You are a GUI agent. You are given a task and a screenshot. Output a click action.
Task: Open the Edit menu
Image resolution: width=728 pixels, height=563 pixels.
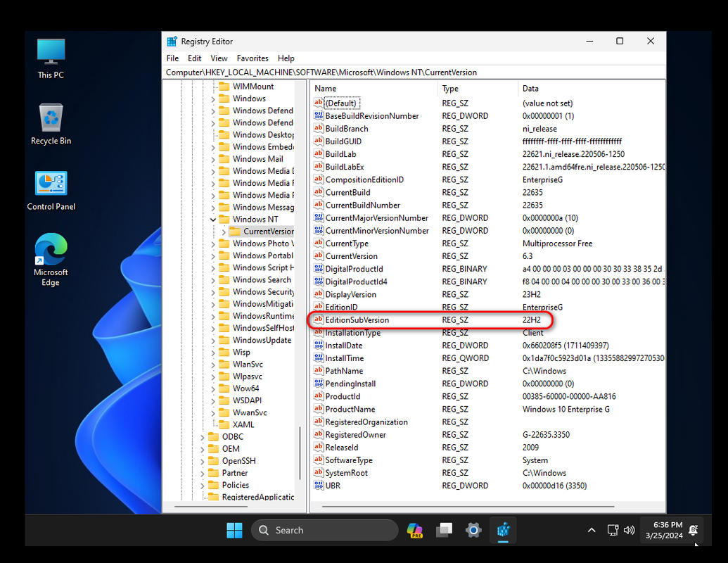(194, 58)
